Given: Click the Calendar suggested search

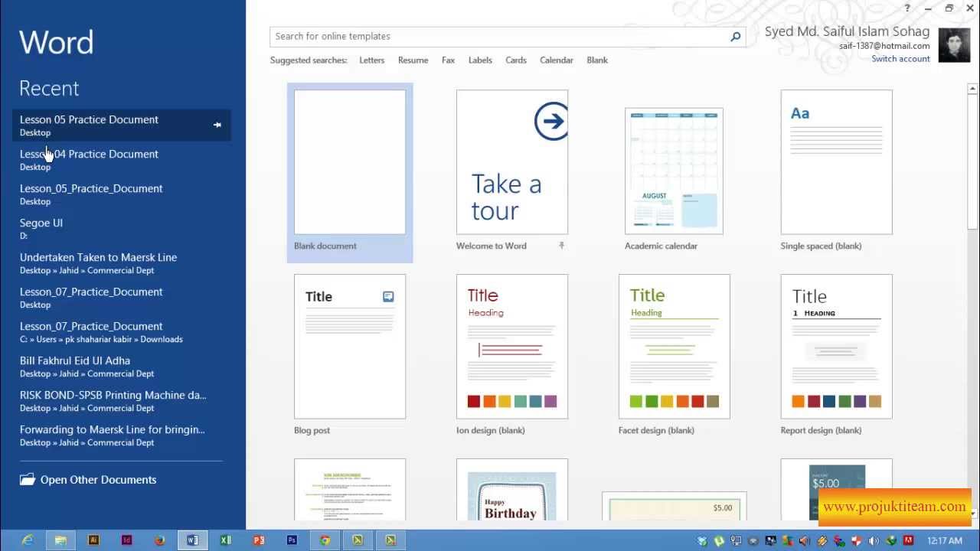Looking at the screenshot, I should click(x=556, y=60).
